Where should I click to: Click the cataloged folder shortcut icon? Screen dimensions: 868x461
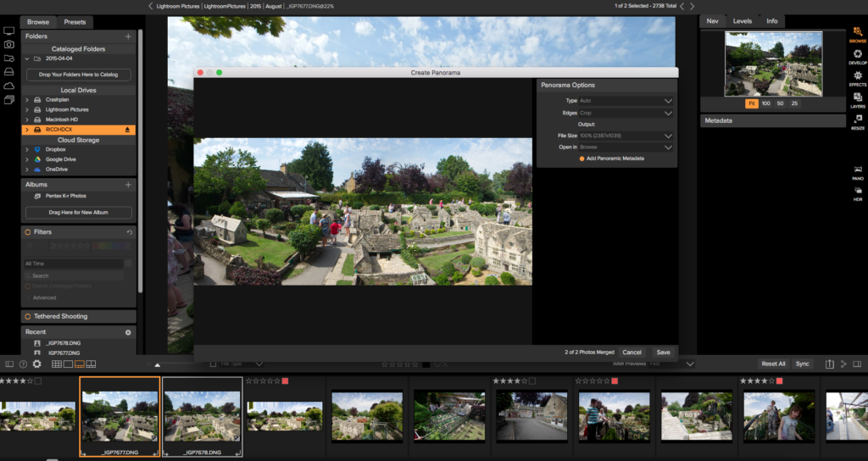point(8,58)
